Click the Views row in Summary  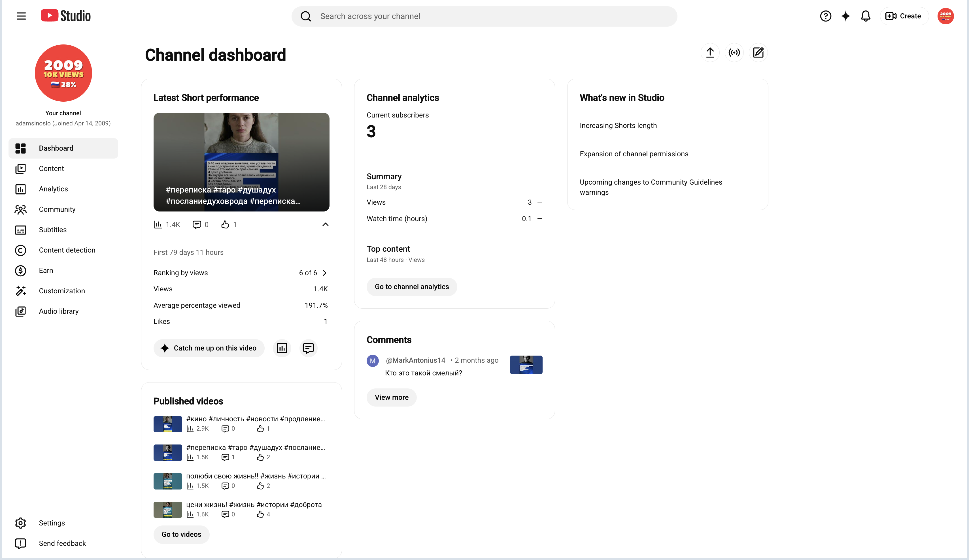click(x=454, y=202)
